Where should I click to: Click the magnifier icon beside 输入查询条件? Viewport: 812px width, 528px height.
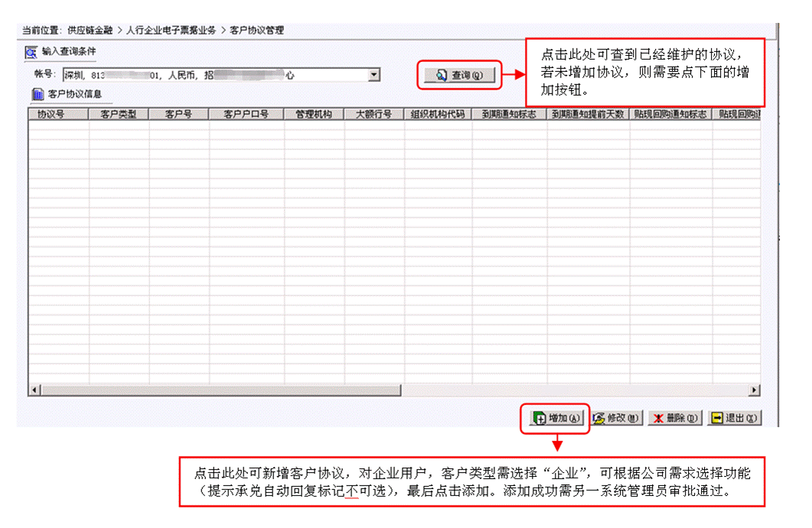point(30,53)
